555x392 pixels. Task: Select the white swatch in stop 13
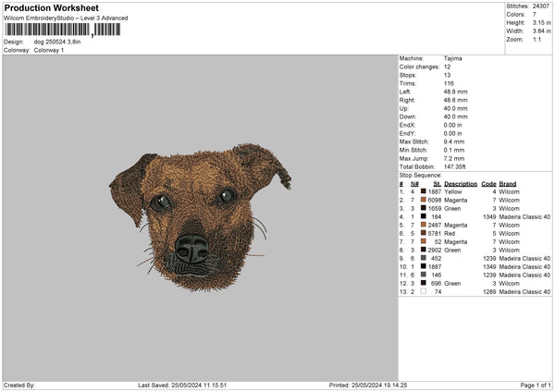coord(423,291)
